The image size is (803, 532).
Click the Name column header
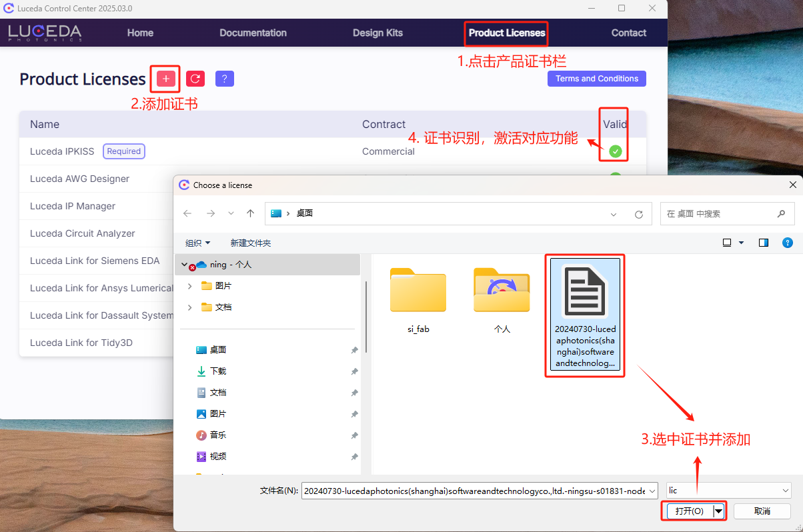[45, 125]
